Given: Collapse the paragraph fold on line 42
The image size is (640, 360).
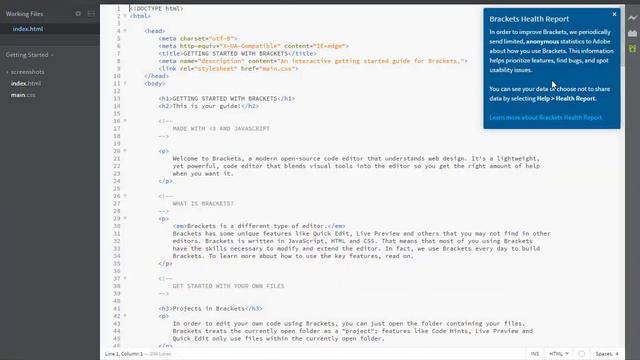Looking at the screenshot, I should [x=125, y=316].
